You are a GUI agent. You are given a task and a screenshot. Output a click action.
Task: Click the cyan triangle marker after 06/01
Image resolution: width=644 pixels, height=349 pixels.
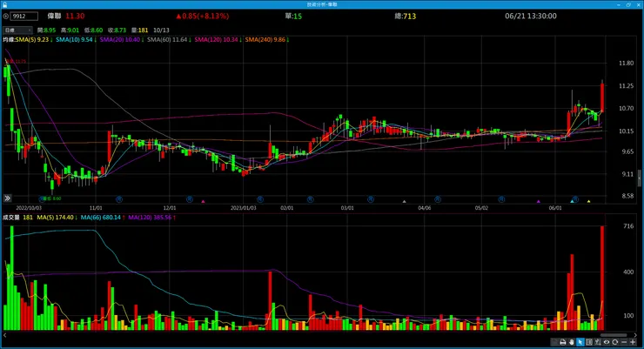(x=572, y=201)
